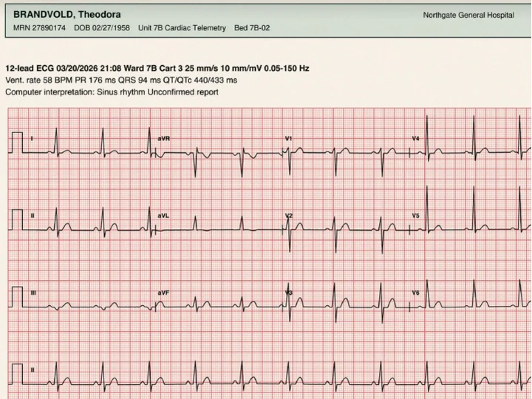Viewport: 532px width, 399px height.
Task: Click the V1 lead label
Action: pyautogui.click(x=288, y=138)
